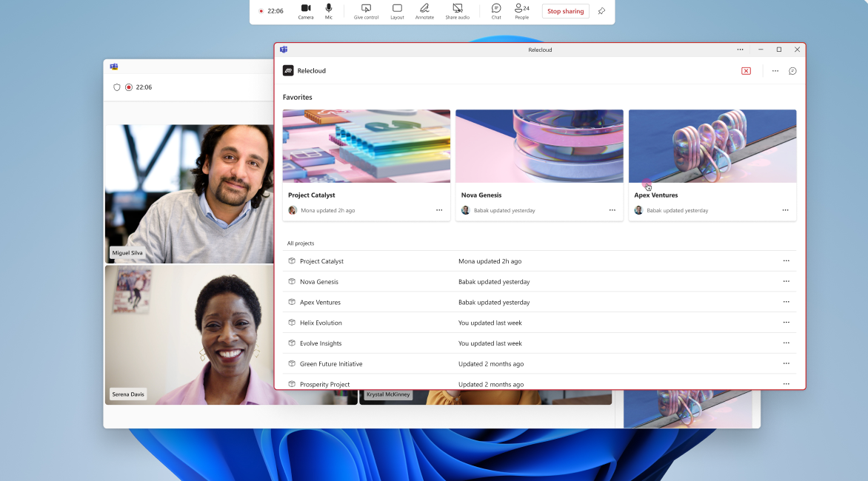Open more options for Apex Ventures row

pyautogui.click(x=786, y=302)
